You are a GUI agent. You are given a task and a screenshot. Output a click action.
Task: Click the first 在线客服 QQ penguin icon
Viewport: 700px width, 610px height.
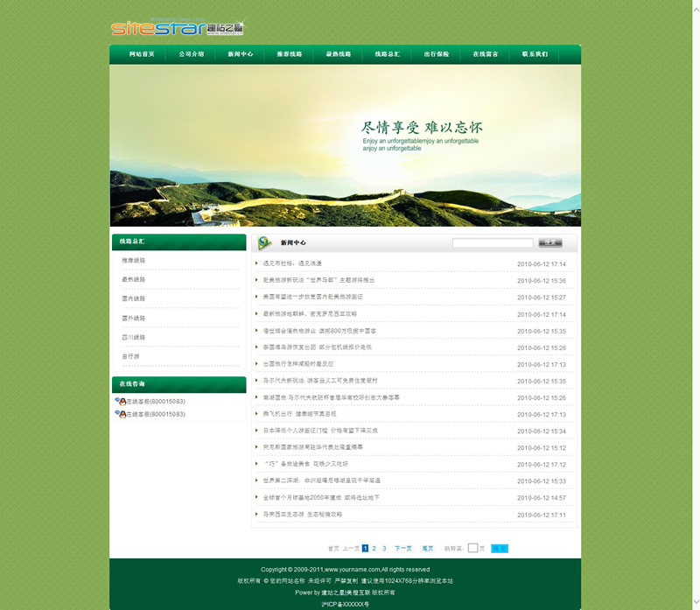pos(120,401)
